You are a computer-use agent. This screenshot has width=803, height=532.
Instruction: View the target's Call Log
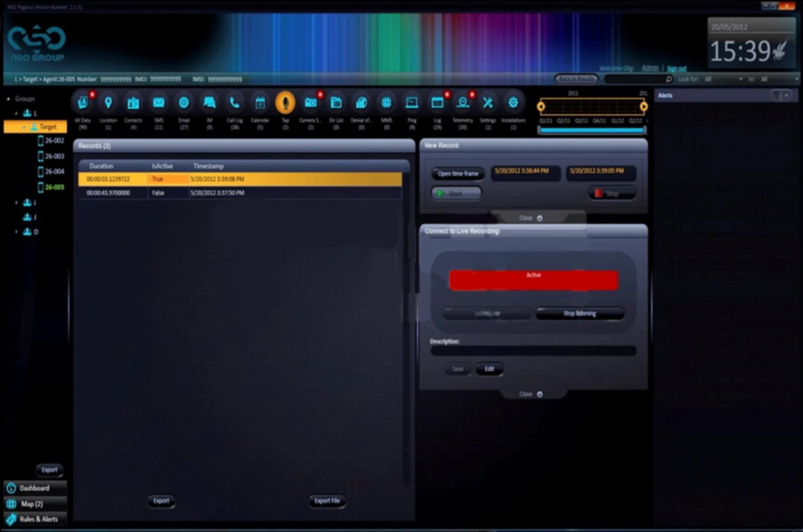pyautogui.click(x=234, y=102)
